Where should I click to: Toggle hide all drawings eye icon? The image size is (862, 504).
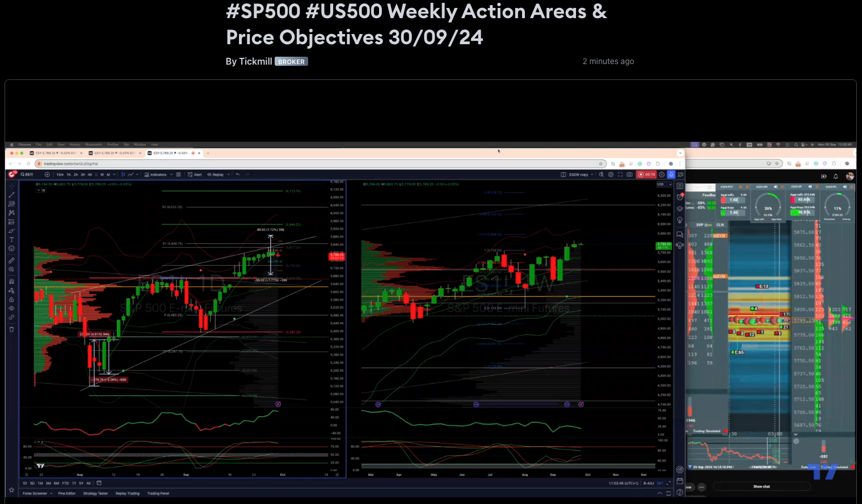(11, 308)
